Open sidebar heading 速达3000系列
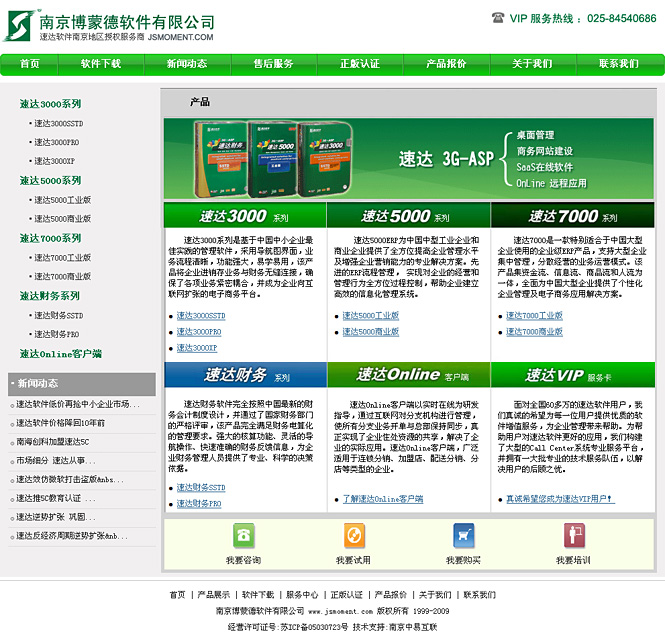The height and width of the screenshot is (644, 665). (x=50, y=104)
